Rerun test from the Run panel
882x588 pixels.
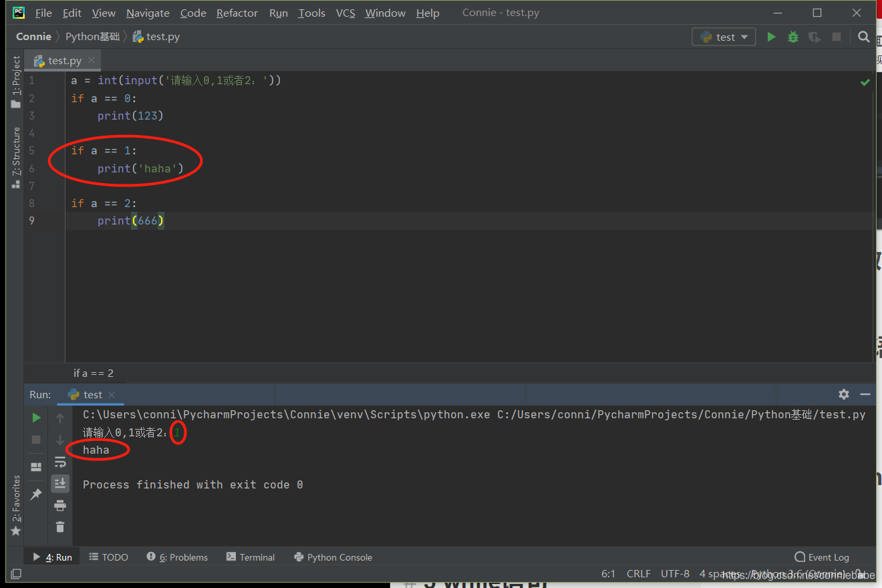click(x=36, y=418)
